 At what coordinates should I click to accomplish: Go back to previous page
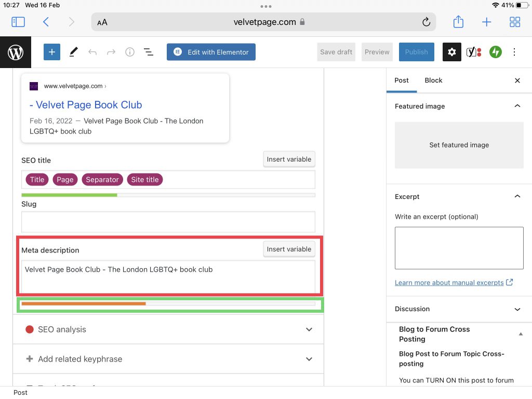tap(46, 22)
